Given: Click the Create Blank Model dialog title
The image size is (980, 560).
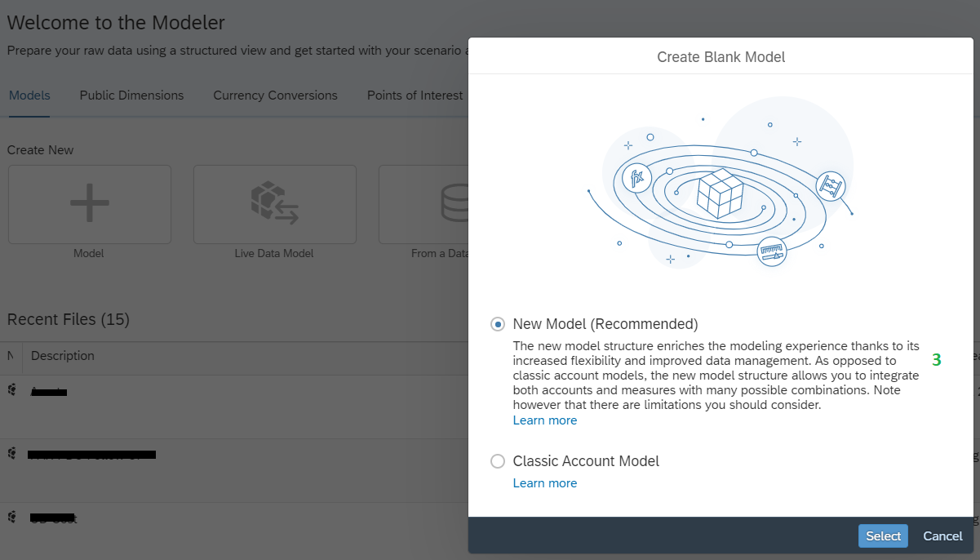Looking at the screenshot, I should (x=721, y=57).
